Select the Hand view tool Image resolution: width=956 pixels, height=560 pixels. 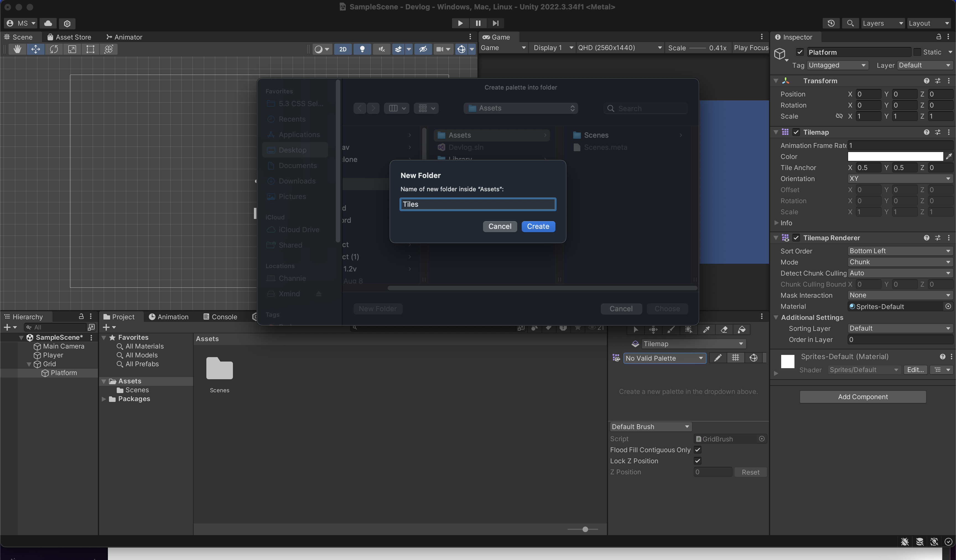coord(17,49)
